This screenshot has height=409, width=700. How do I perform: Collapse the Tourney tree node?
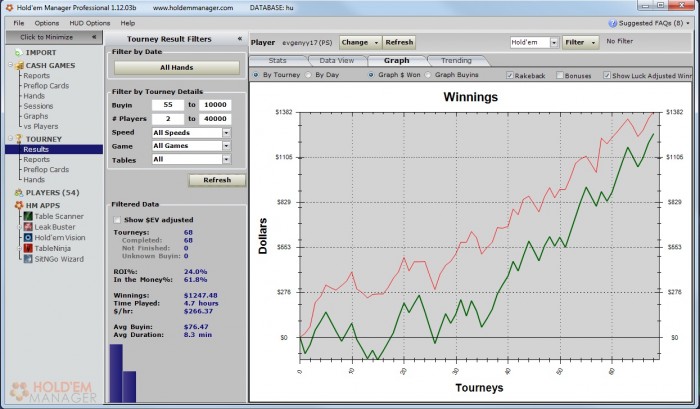coord(10,139)
